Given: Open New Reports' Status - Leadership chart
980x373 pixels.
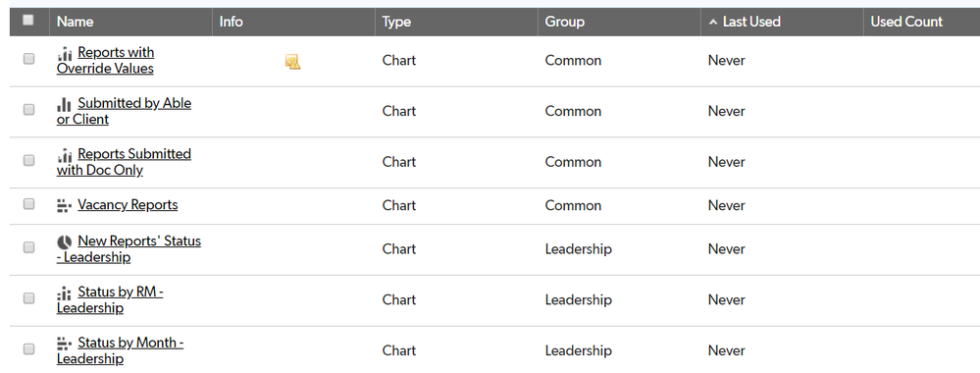Looking at the screenshot, I should [x=129, y=249].
